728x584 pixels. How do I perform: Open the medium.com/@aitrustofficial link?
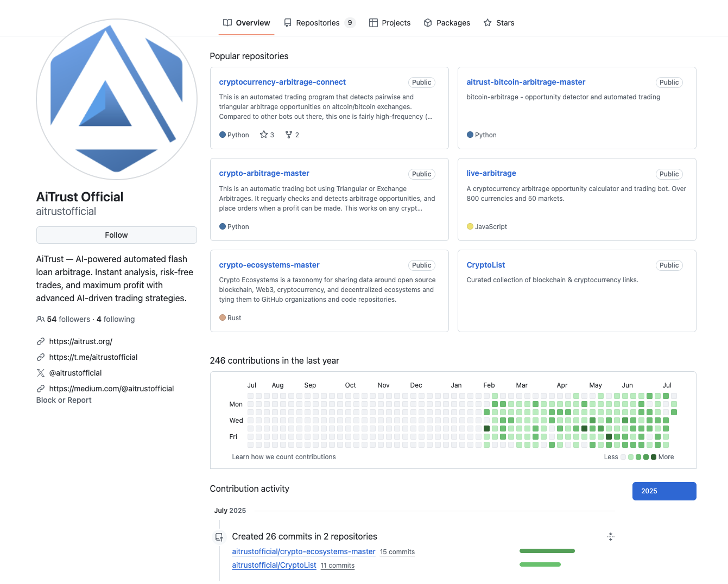[112, 389]
